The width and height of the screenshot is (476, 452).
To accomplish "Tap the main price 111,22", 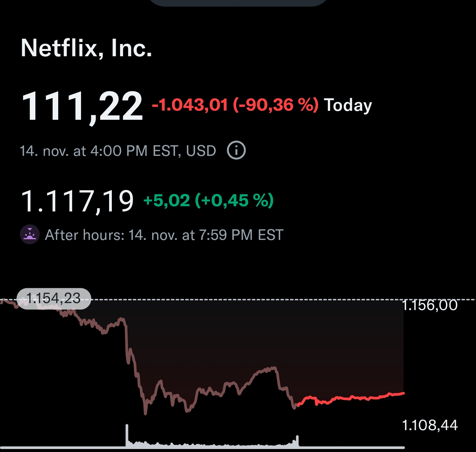I will [x=82, y=107].
